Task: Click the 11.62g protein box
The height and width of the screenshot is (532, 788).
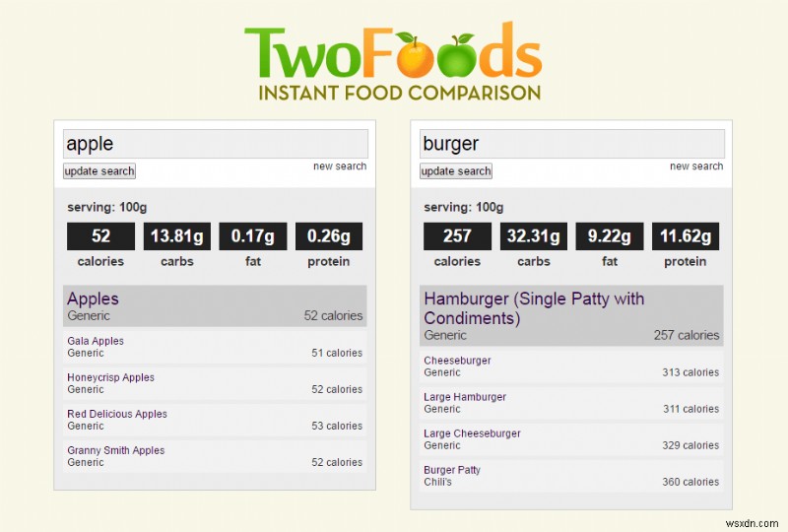Action: [x=686, y=236]
